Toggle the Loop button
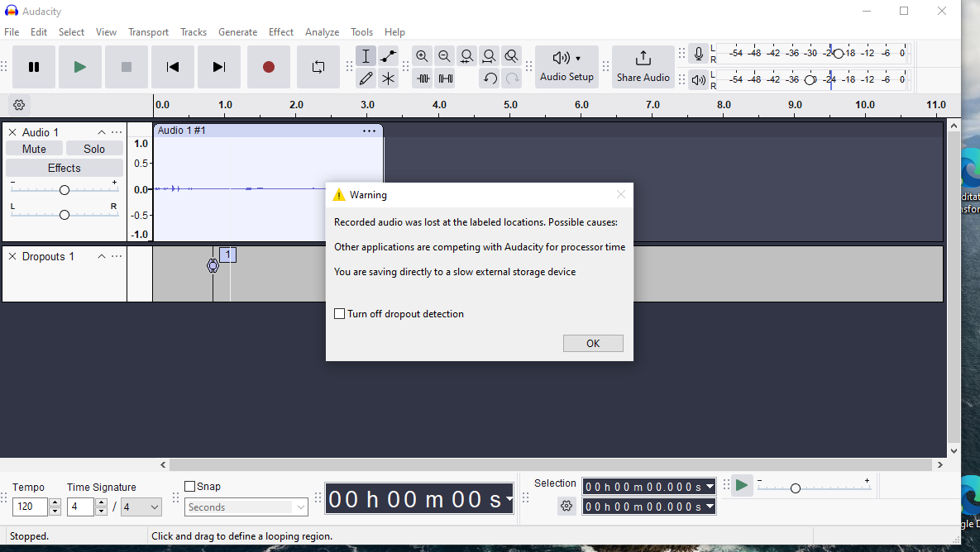Viewport: 980px width, 552px height. (x=318, y=67)
